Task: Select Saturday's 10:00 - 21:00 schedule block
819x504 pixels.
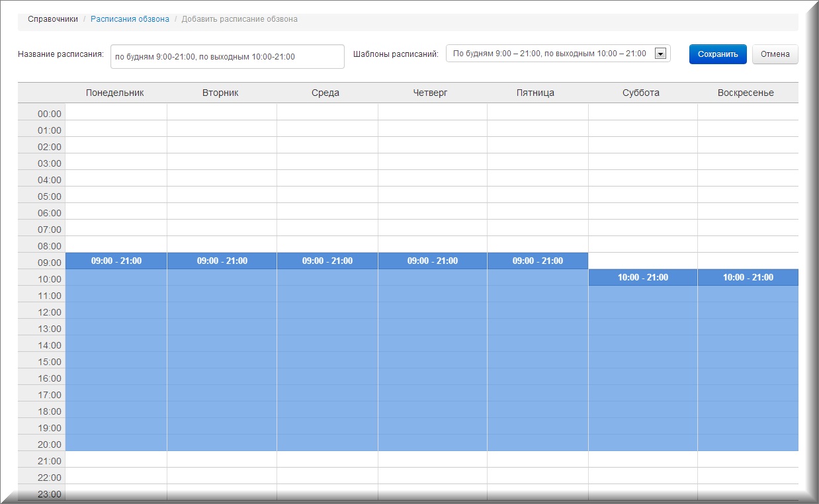Action: [642, 277]
